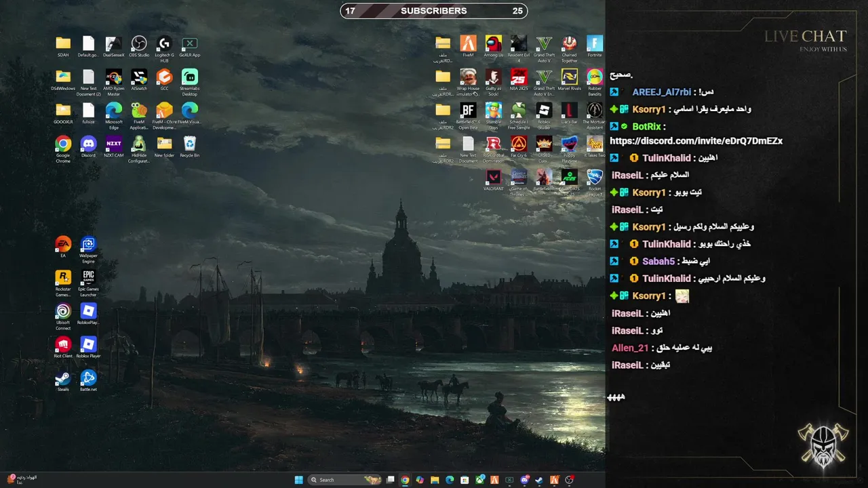The image size is (868, 488).
Task: Open the Discord invite link in chat
Action: [696, 141]
